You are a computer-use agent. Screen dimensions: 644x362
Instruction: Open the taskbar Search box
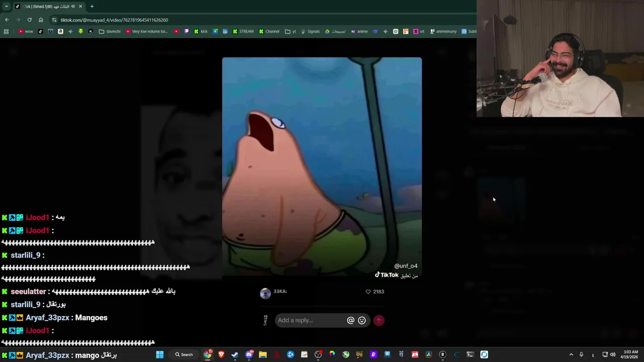click(x=184, y=354)
